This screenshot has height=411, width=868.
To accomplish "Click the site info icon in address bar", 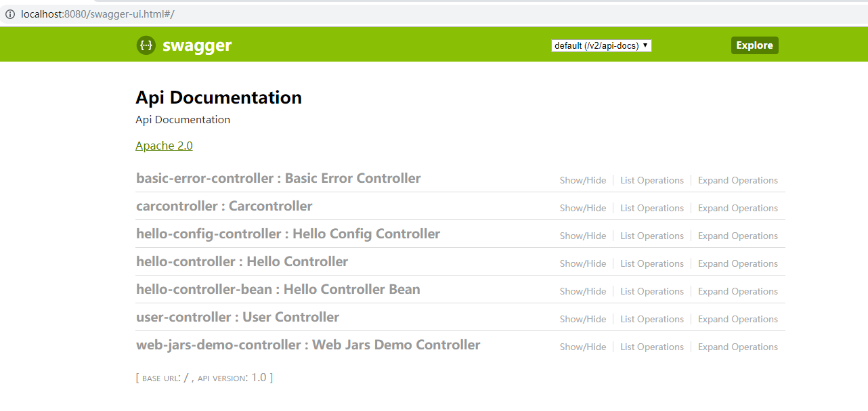I will [x=10, y=14].
